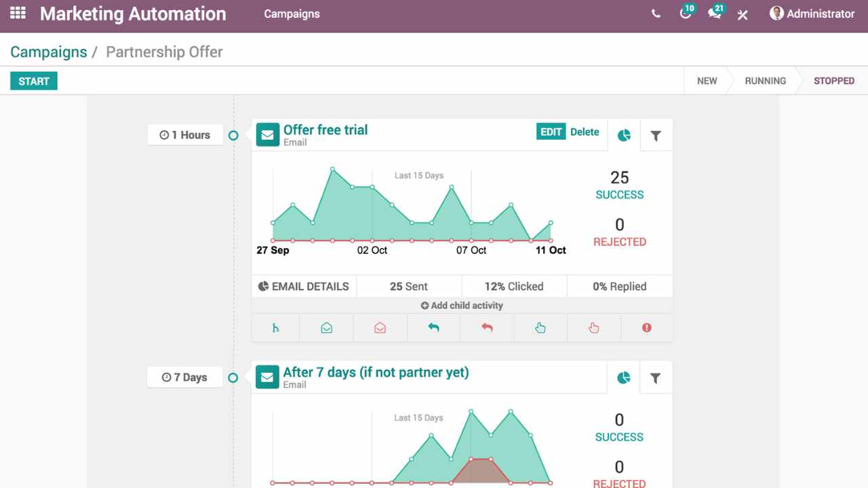Open After 7 days (if not partner yet) title

click(x=376, y=372)
